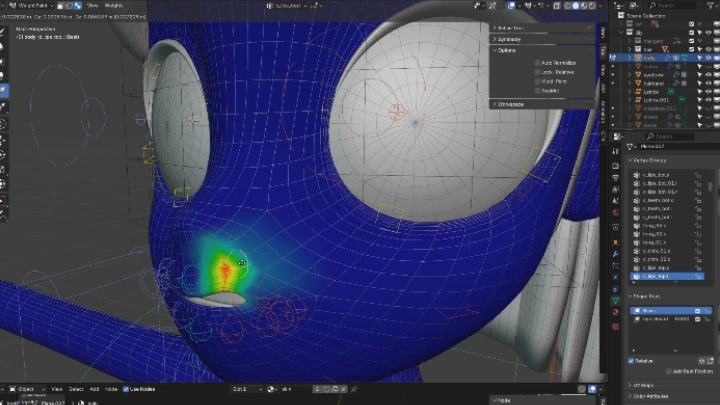Screen dimensions: 720x405
Task: Open the Select menu in node editor
Action: (x=76, y=389)
